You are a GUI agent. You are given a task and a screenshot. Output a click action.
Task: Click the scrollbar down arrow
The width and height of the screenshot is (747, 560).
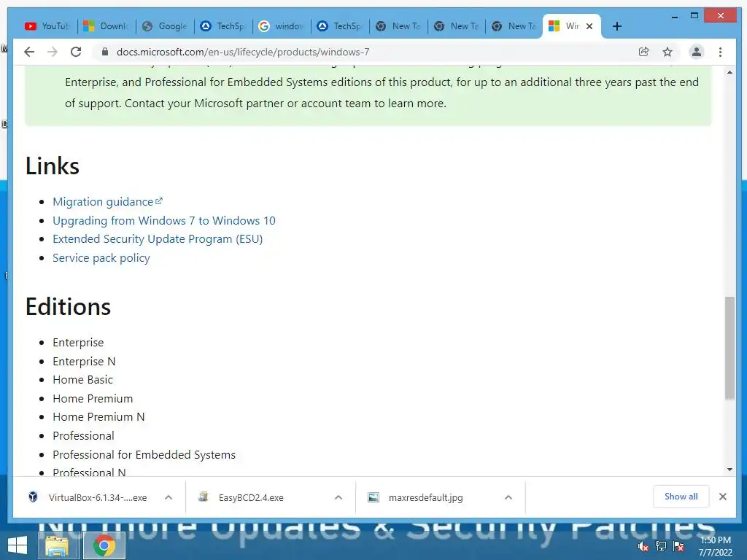point(729,470)
